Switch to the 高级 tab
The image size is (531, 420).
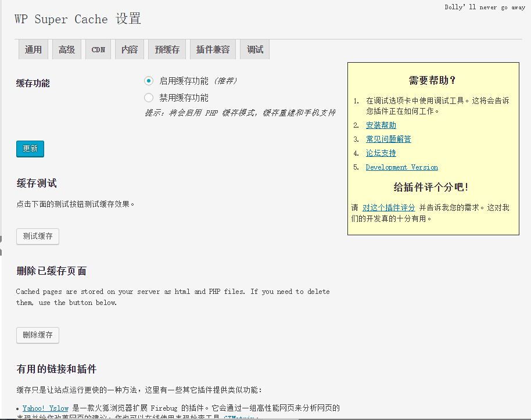pyautogui.click(x=67, y=49)
